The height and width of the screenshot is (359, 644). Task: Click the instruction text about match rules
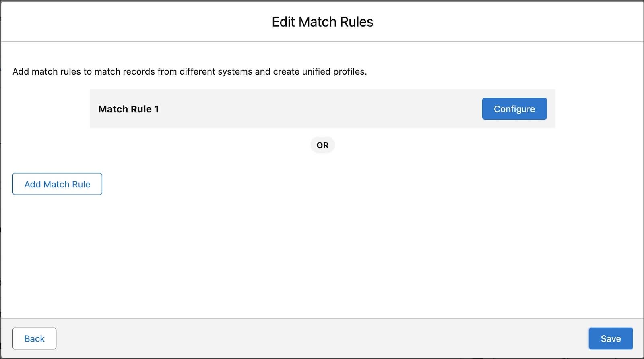coord(189,71)
